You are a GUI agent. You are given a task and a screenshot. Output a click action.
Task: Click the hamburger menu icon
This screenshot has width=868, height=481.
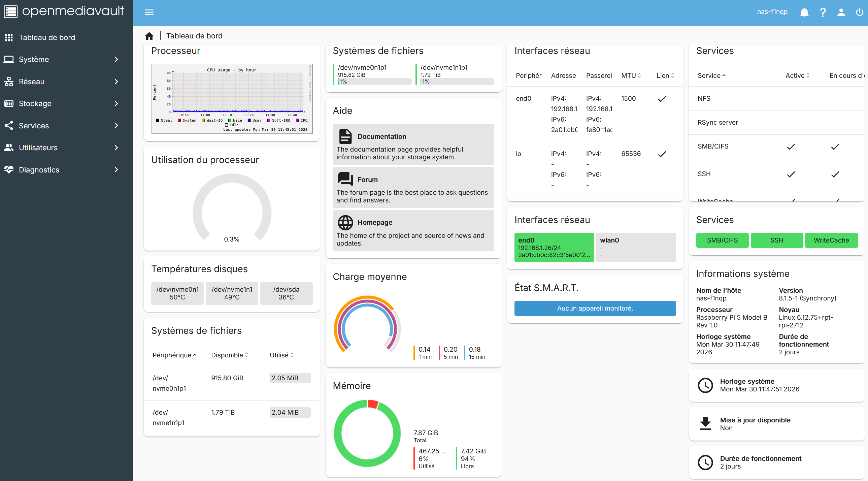pos(149,12)
